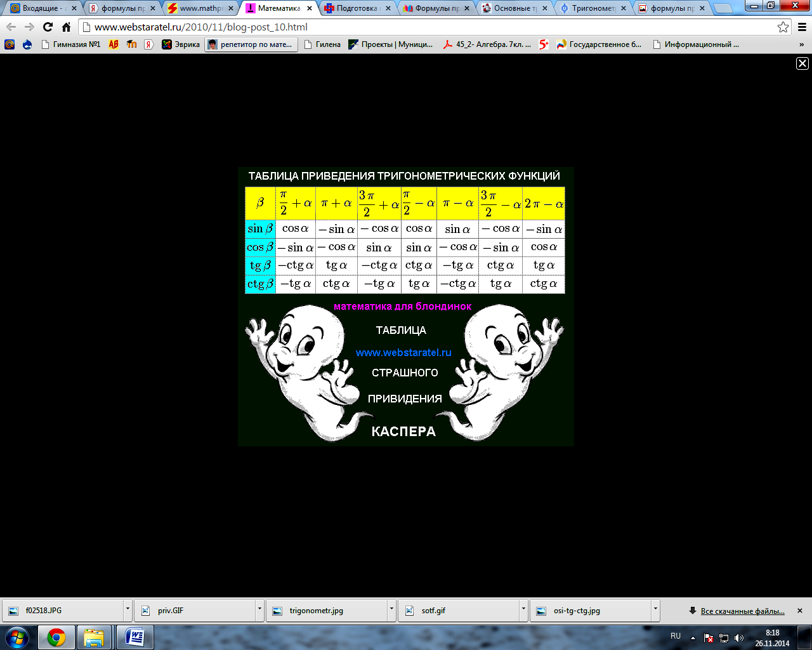Switch to the Подготовка tab

click(x=357, y=8)
